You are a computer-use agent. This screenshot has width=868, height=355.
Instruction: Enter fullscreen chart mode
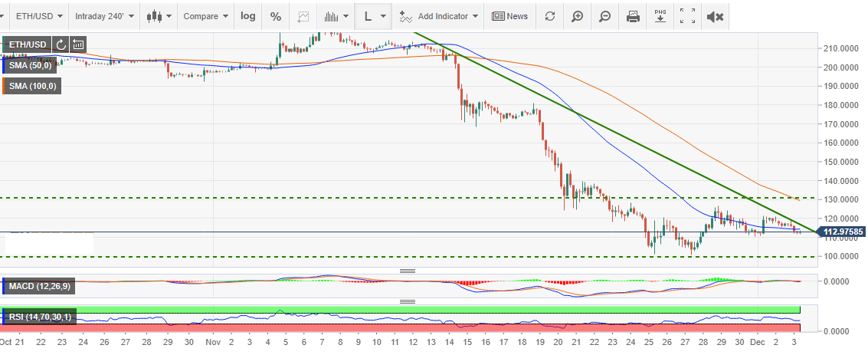(688, 16)
